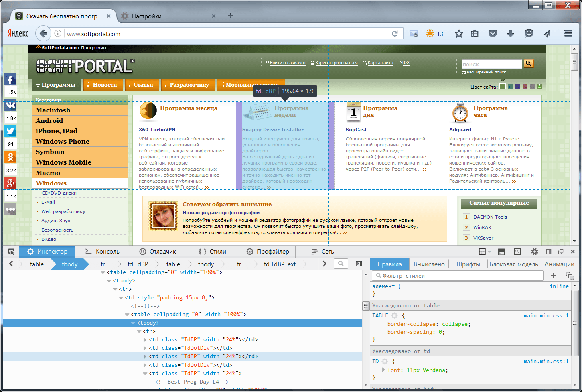This screenshot has height=392, width=582.
Task: Toggle the inspector sidebar pane button
Action: (359, 264)
